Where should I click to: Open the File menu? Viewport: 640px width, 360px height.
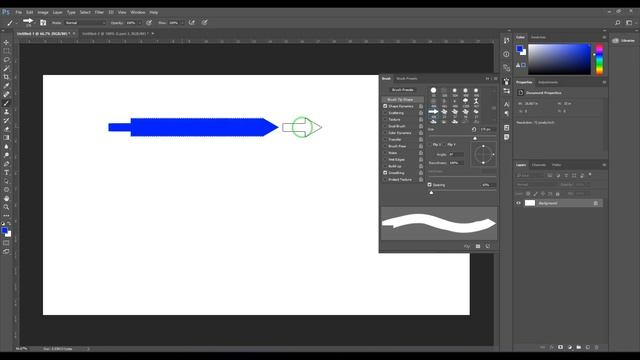point(19,12)
